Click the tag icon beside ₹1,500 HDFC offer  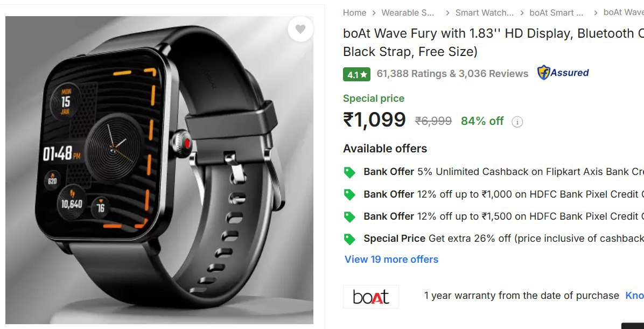[x=350, y=216]
